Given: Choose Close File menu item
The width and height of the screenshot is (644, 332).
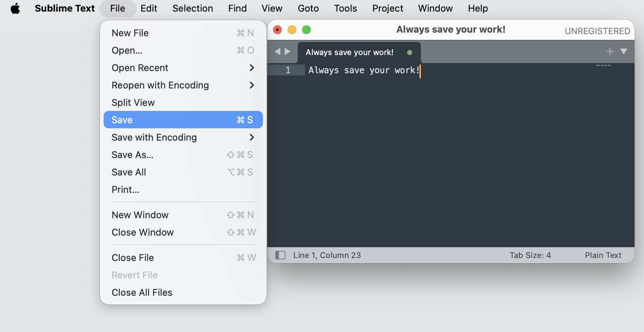Looking at the screenshot, I should click(x=183, y=258).
